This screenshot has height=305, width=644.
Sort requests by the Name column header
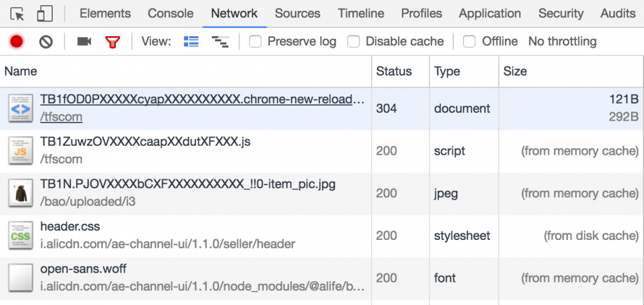(186, 72)
